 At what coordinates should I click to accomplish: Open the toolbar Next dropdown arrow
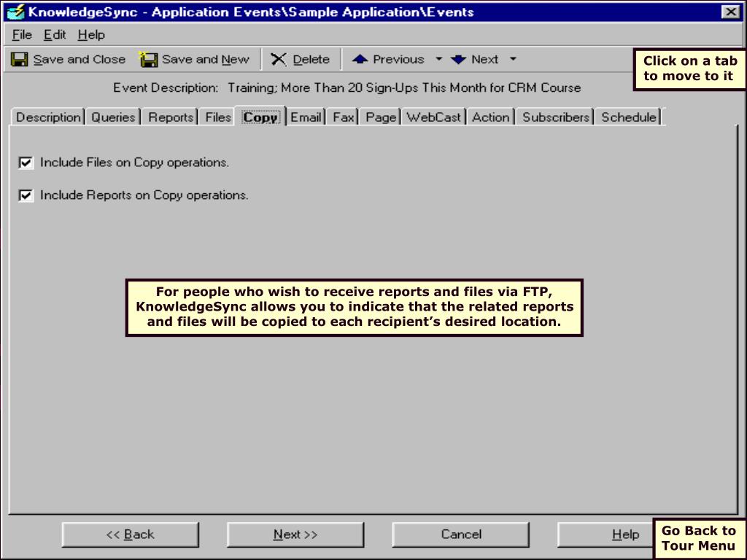pyautogui.click(x=513, y=59)
